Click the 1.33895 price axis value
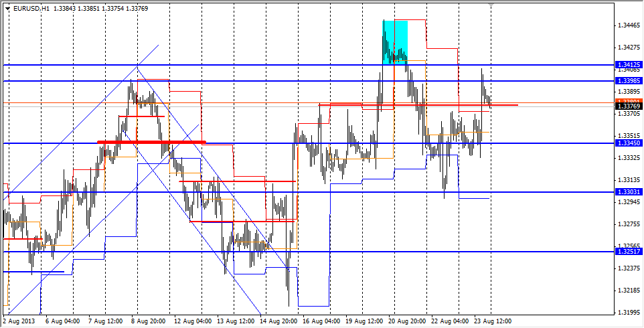The image size is (644, 328). [x=629, y=92]
